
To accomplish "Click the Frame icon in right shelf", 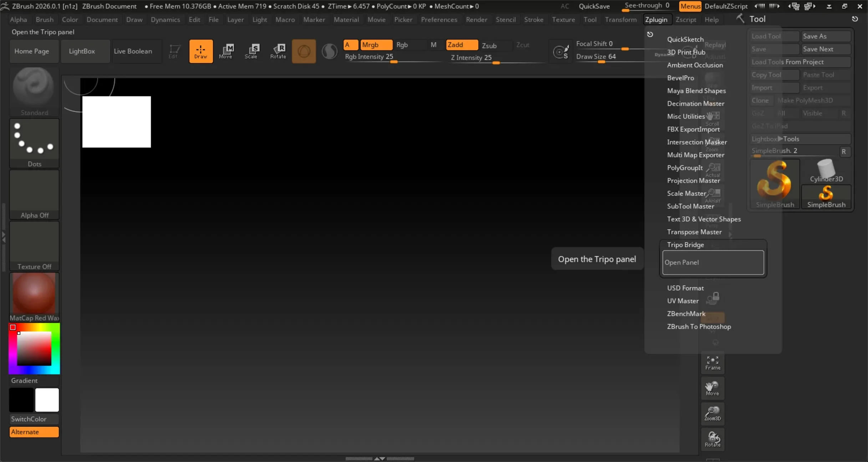I will pos(713,363).
